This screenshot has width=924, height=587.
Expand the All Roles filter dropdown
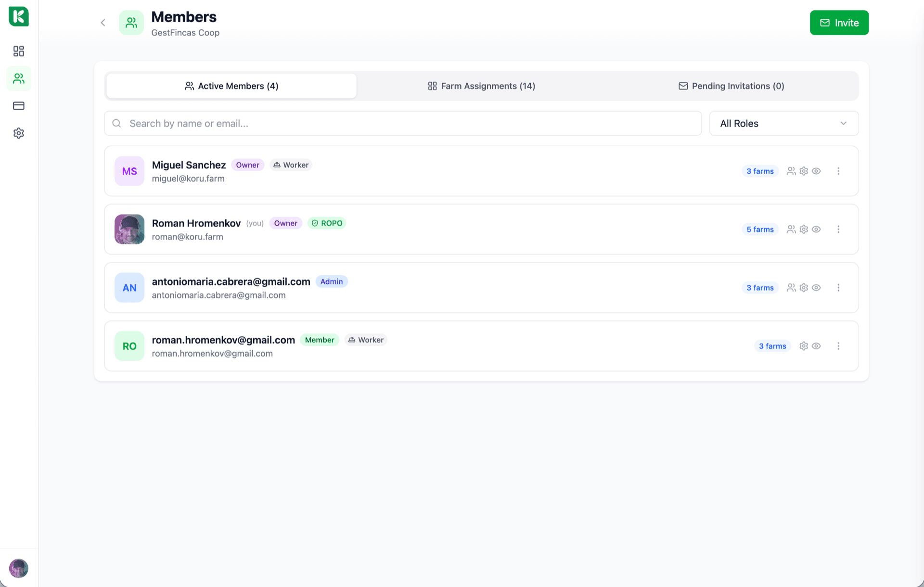pyautogui.click(x=783, y=124)
